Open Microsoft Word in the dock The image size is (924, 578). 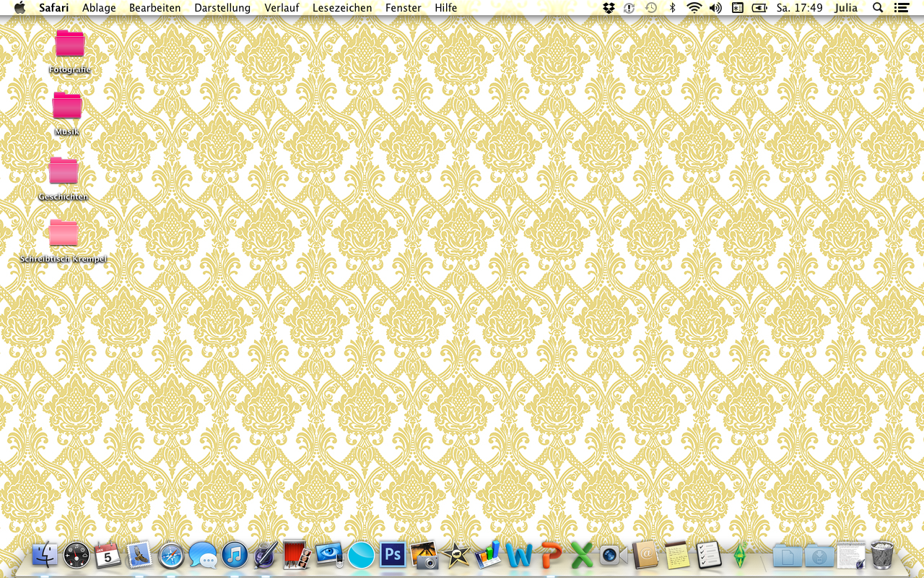pos(518,555)
